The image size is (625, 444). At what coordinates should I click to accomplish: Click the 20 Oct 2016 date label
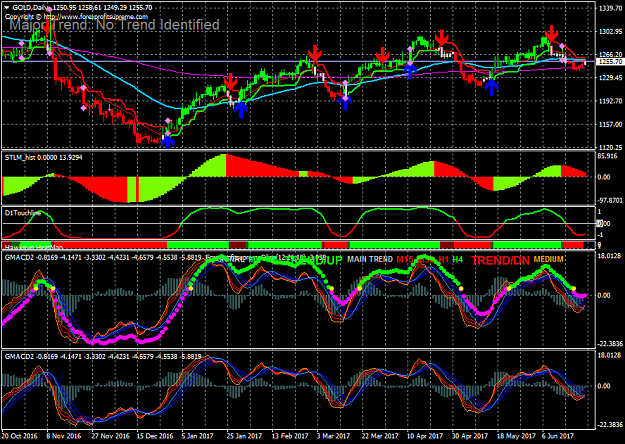click(20, 436)
